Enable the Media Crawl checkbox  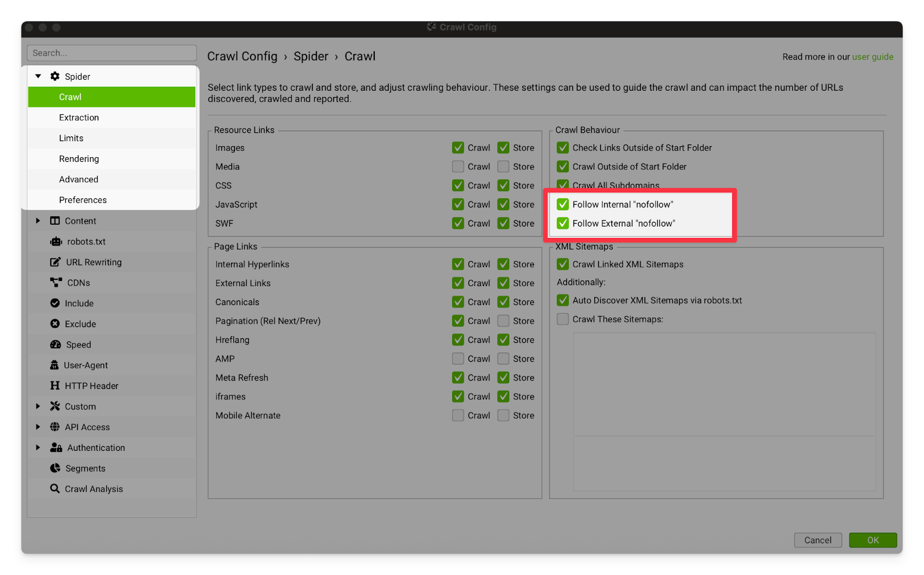458,166
